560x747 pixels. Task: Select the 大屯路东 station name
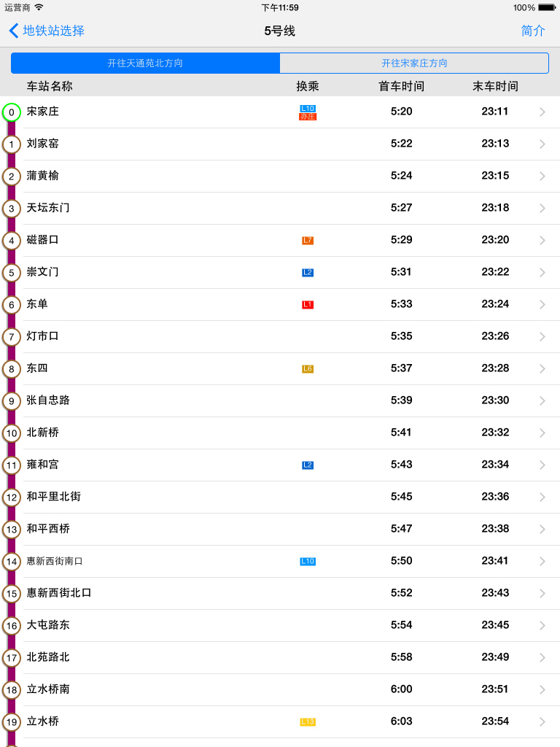[48, 624]
